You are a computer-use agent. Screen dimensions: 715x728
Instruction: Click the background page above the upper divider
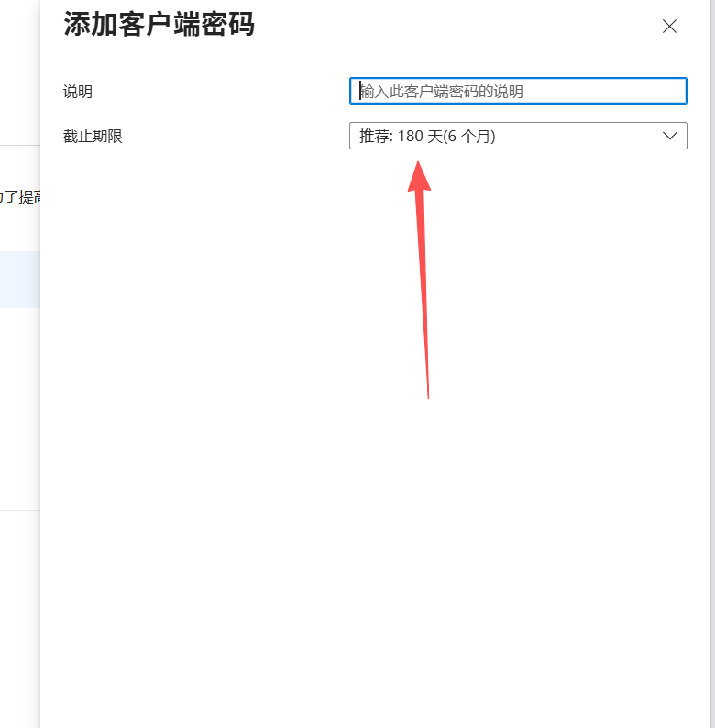(19, 73)
